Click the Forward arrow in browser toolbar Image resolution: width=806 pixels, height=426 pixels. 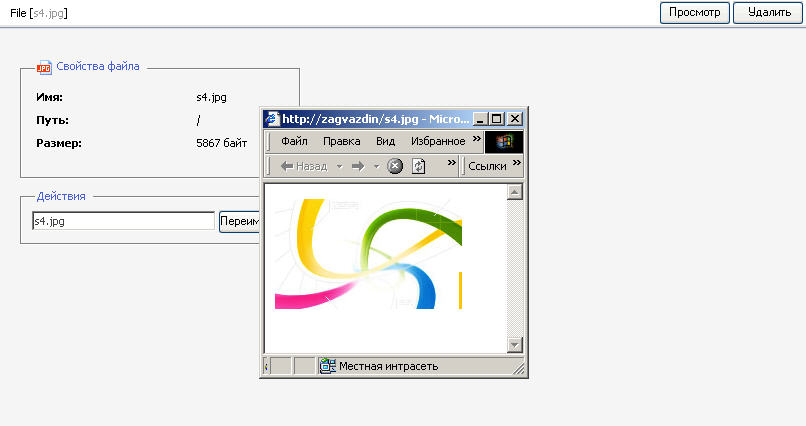tap(357, 166)
